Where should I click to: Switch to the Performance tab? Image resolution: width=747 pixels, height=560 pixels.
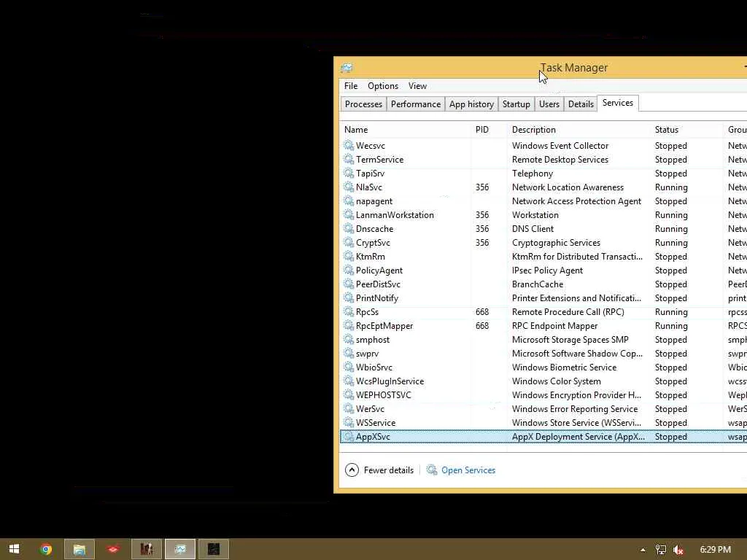click(x=415, y=104)
